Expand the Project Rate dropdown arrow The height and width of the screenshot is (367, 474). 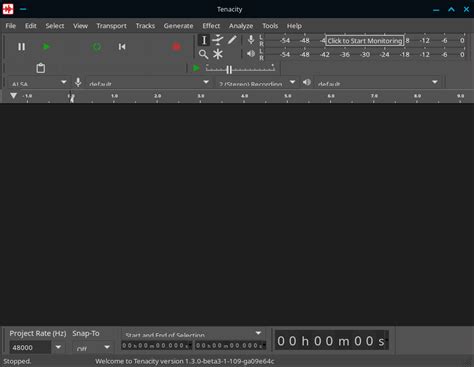point(58,347)
